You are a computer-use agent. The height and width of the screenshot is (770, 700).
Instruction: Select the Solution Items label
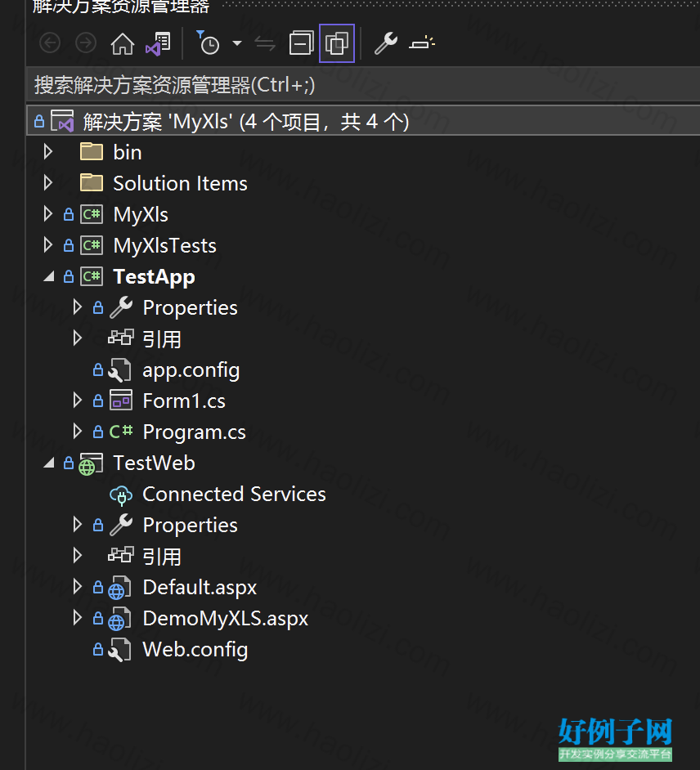point(180,184)
